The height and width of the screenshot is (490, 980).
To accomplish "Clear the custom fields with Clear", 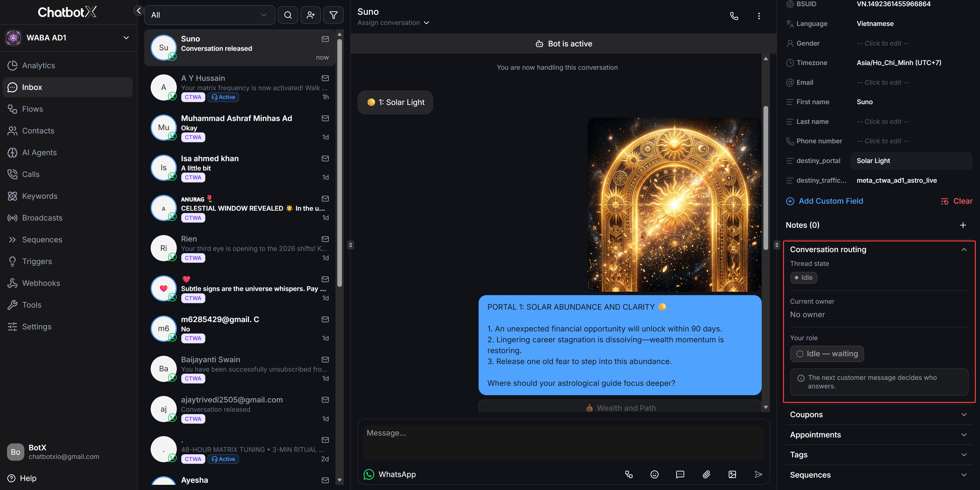I will coord(956,201).
